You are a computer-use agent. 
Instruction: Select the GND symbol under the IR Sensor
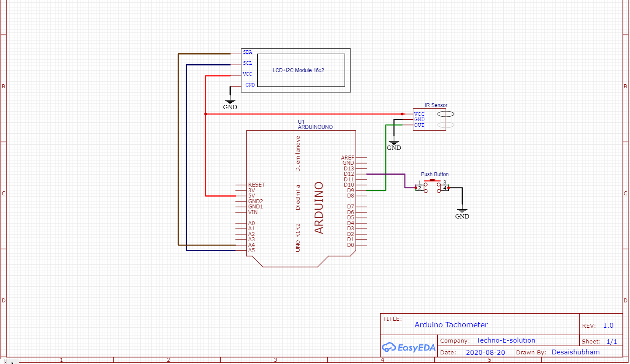click(394, 145)
